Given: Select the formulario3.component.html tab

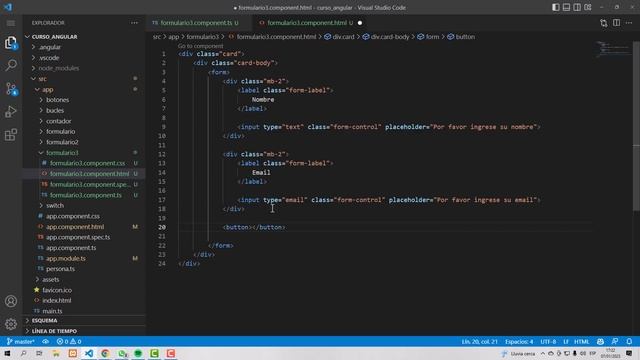Looking at the screenshot, I should 306,23.
